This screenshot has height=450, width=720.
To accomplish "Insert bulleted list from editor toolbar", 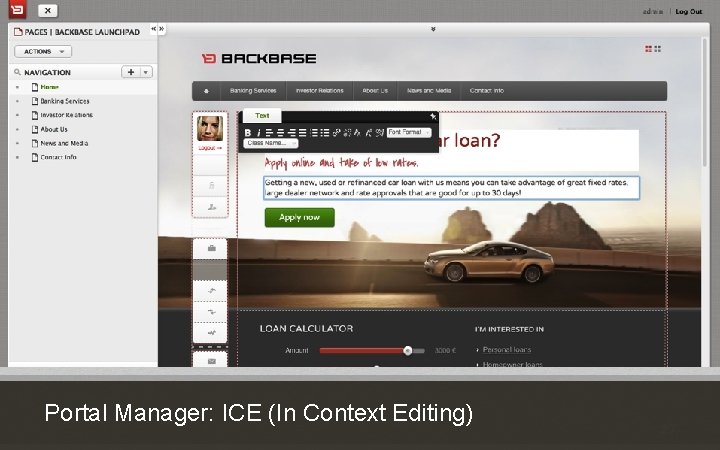I will tap(325, 133).
